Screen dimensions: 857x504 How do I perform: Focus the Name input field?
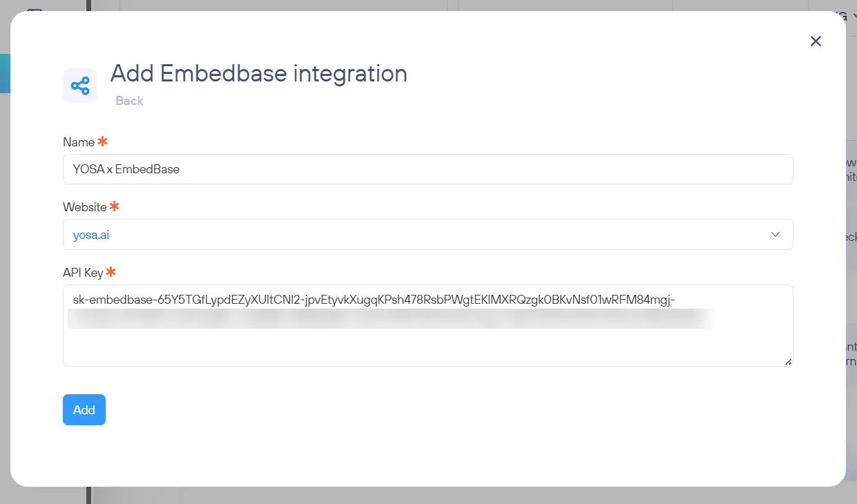click(427, 169)
